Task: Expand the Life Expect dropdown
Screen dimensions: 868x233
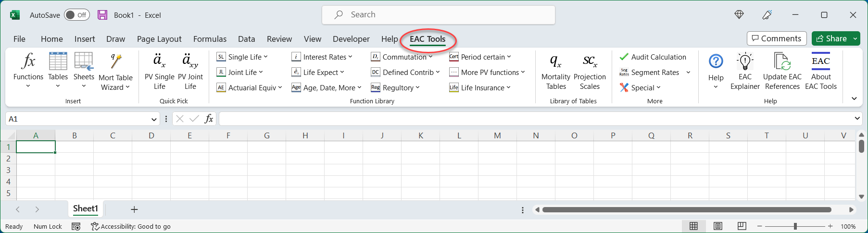Action: click(318, 72)
